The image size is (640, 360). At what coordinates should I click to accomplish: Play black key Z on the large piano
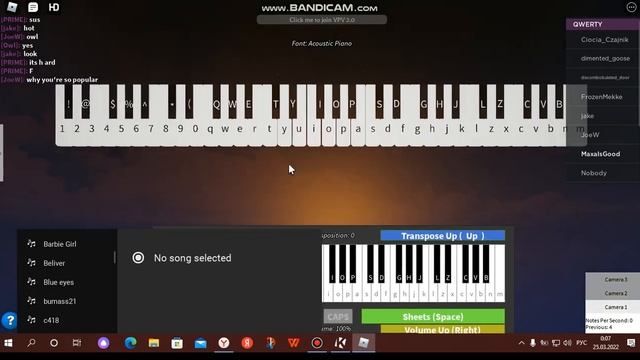[x=500, y=102]
